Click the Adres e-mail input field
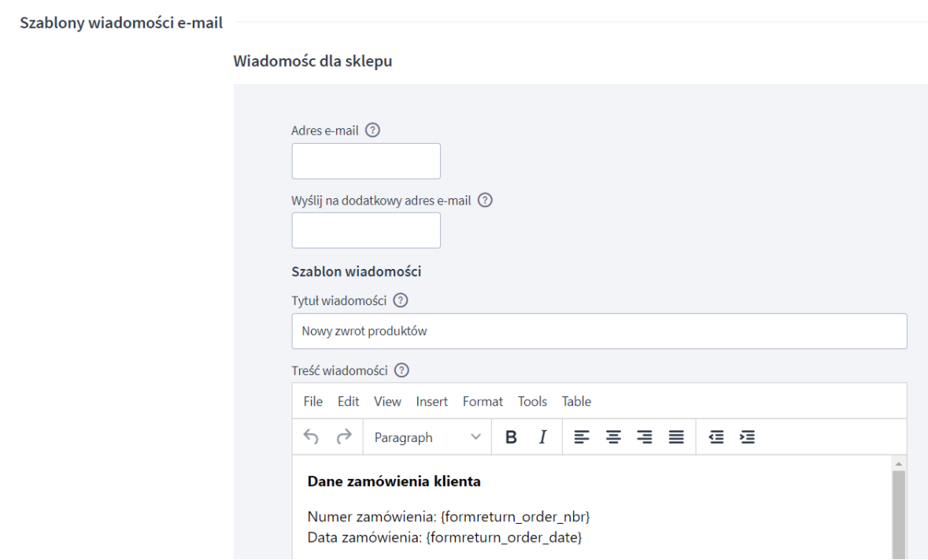The image size is (928, 560). [366, 161]
